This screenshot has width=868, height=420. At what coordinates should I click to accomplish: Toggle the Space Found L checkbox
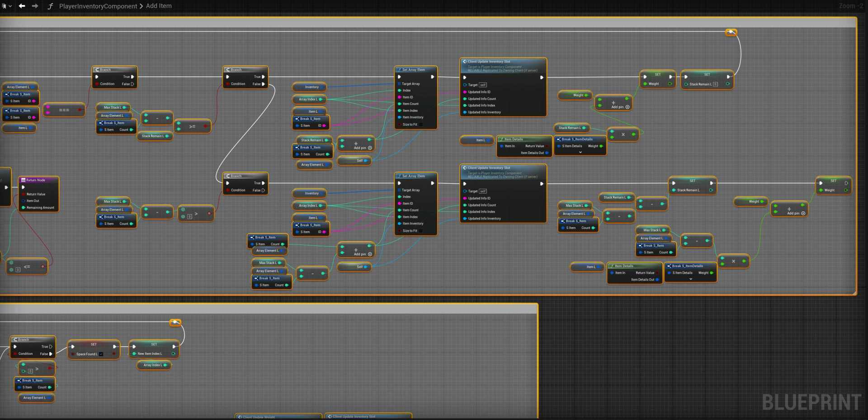(x=101, y=354)
